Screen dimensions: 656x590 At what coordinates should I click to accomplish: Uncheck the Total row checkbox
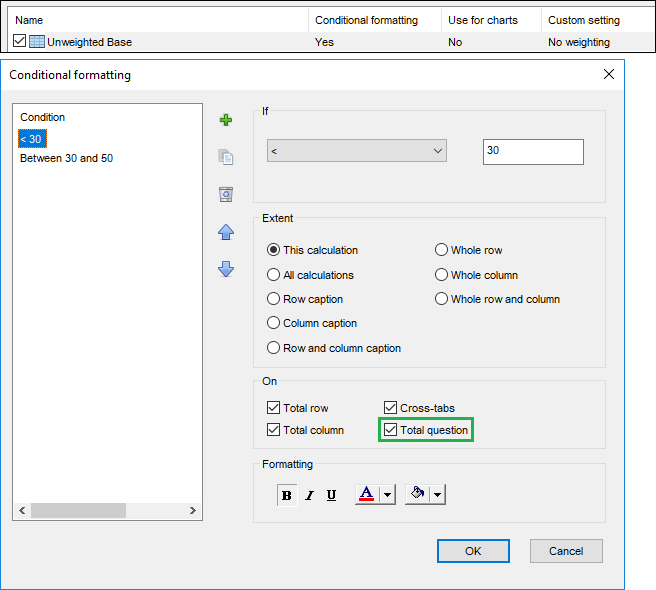click(x=273, y=408)
